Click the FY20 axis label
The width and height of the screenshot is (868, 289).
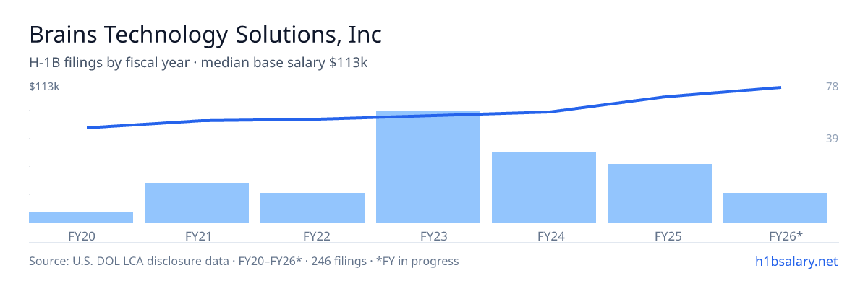(x=81, y=236)
